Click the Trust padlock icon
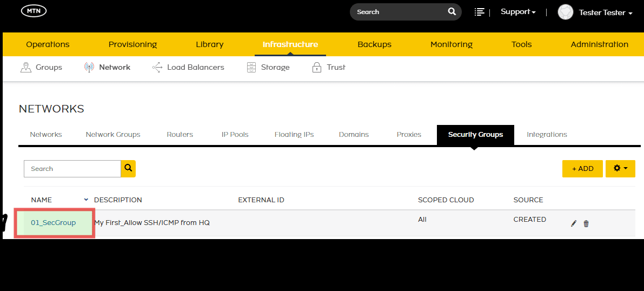Viewport: 644px width, 291px height. coord(317,68)
